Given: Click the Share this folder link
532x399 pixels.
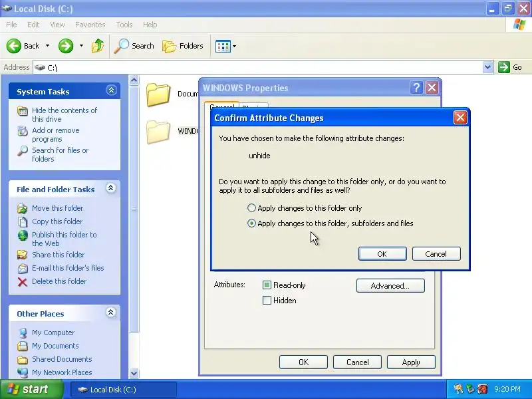Looking at the screenshot, I should click(59, 255).
